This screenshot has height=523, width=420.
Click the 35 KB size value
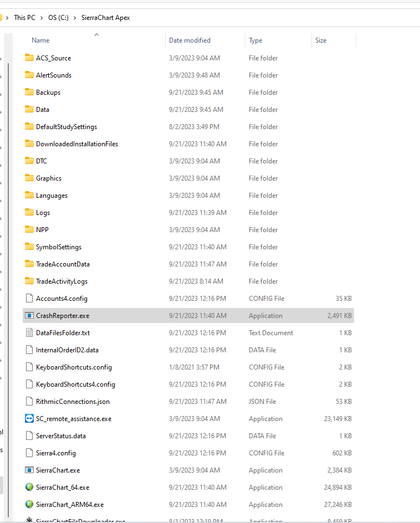(x=344, y=299)
